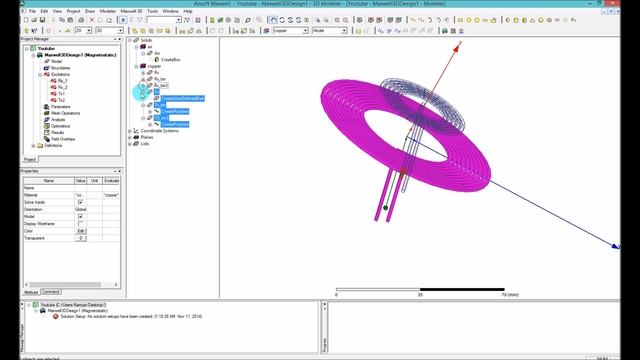Click the New project toolbar icon

[26, 20]
